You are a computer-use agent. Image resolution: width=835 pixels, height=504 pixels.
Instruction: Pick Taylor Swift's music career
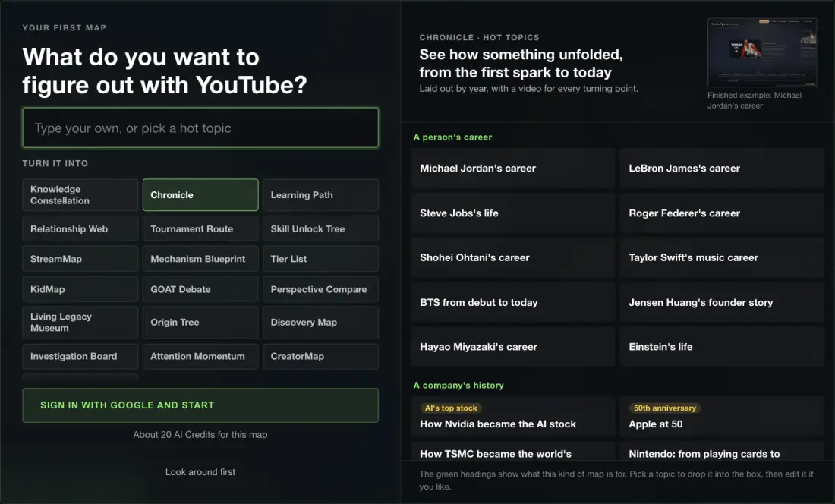pos(722,257)
